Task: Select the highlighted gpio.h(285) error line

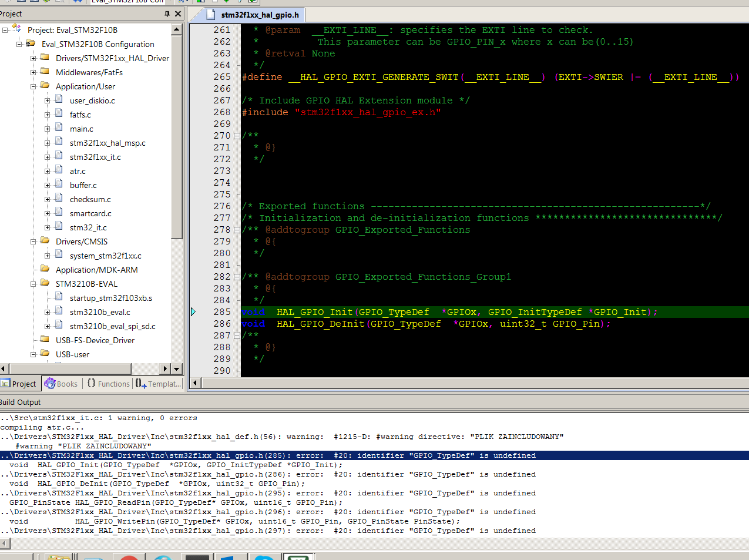Action: pyautogui.click(x=374, y=455)
